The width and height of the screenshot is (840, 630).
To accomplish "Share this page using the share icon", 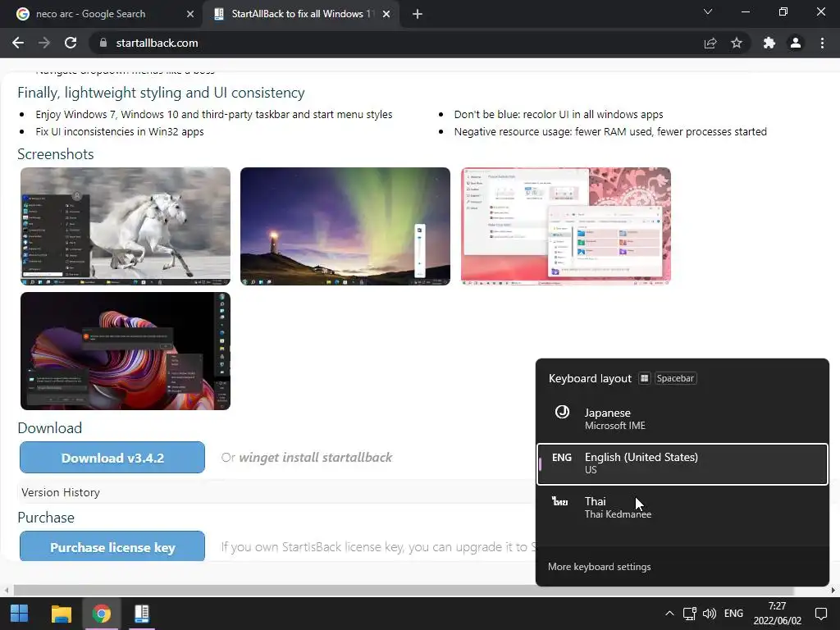I will click(710, 43).
